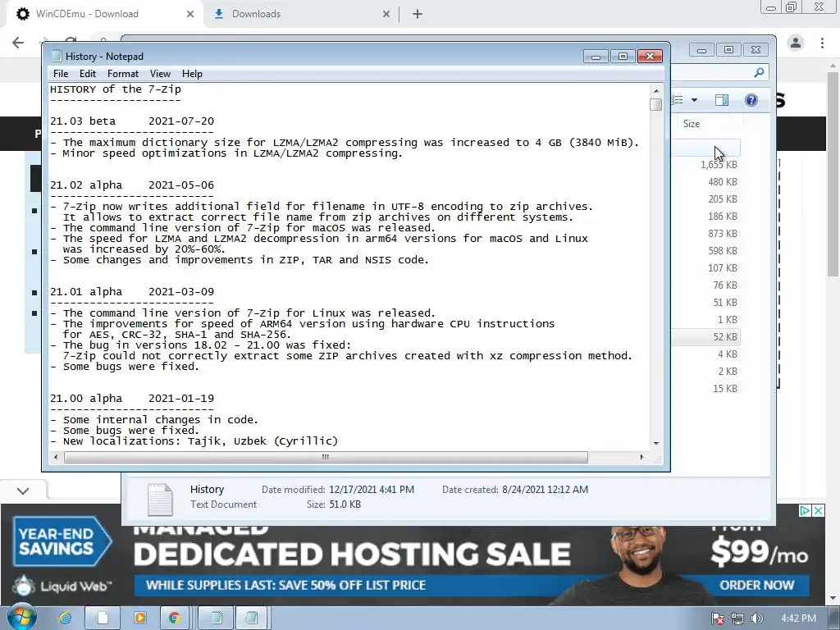This screenshot has width=840, height=630.
Task: Open the network icon in system tray
Action: (737, 619)
